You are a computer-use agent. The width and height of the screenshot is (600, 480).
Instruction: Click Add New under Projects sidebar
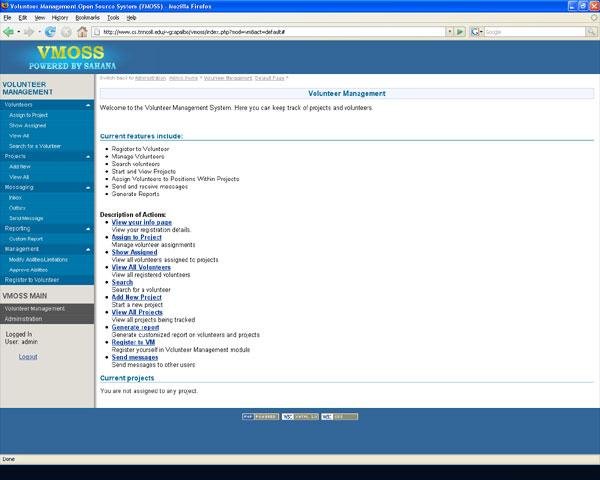pyautogui.click(x=20, y=167)
